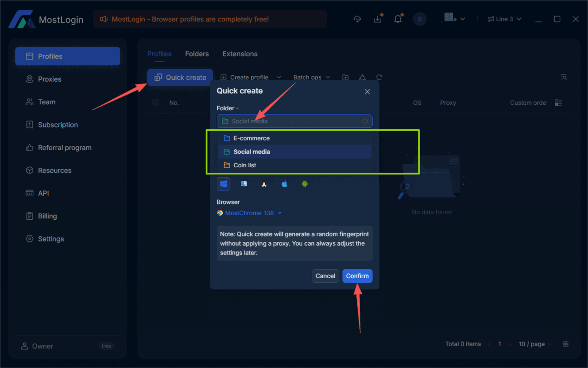Select page 1 in pagination
The image size is (588, 368).
tap(500, 344)
